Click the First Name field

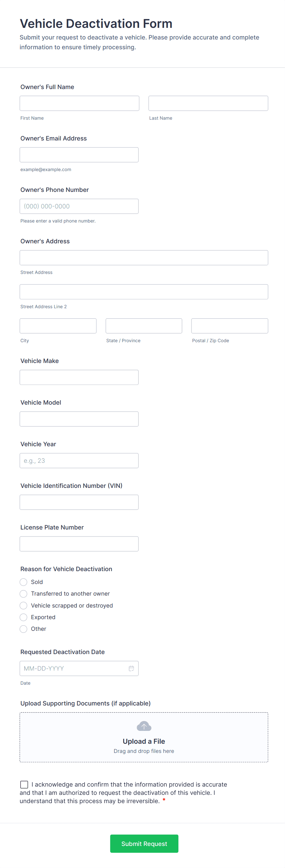tap(79, 103)
